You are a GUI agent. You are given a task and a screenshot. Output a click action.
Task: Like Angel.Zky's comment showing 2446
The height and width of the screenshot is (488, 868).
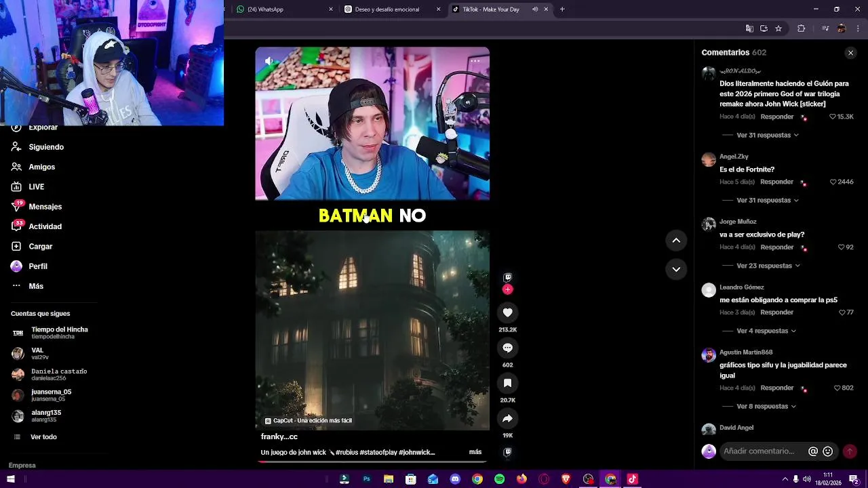tap(833, 182)
